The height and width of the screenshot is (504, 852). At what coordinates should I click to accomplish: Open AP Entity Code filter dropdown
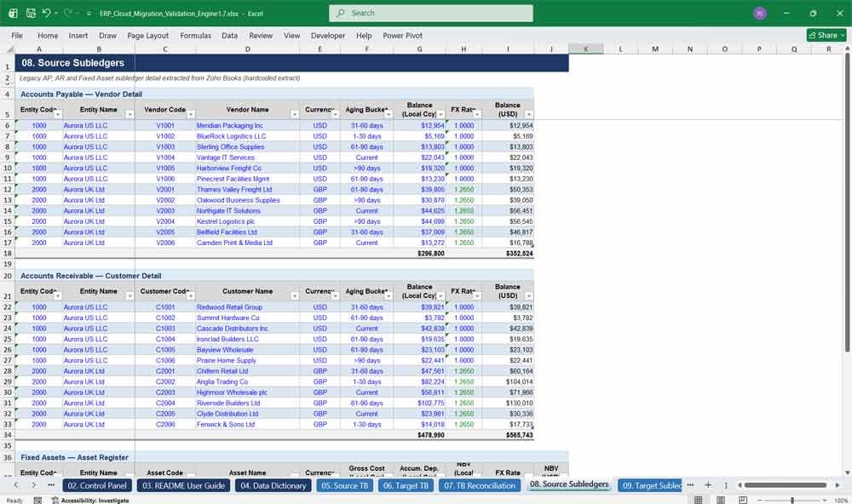point(58,114)
